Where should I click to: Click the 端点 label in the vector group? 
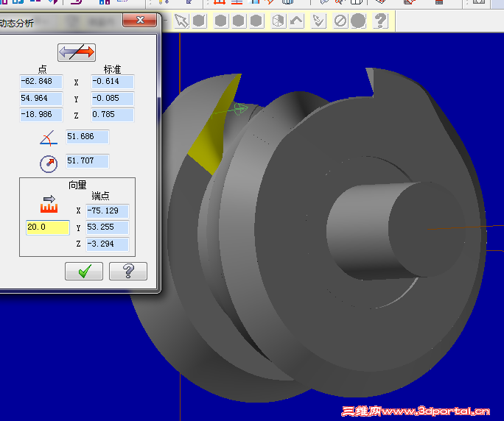(x=100, y=196)
